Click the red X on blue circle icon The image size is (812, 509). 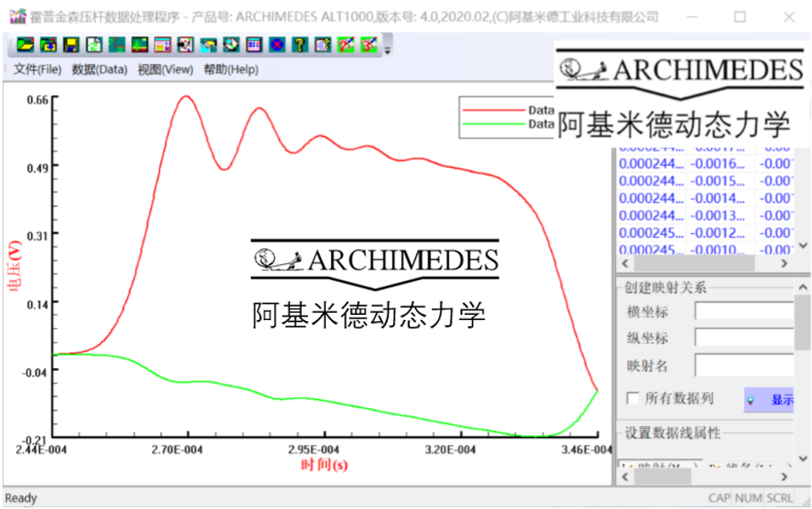click(277, 45)
